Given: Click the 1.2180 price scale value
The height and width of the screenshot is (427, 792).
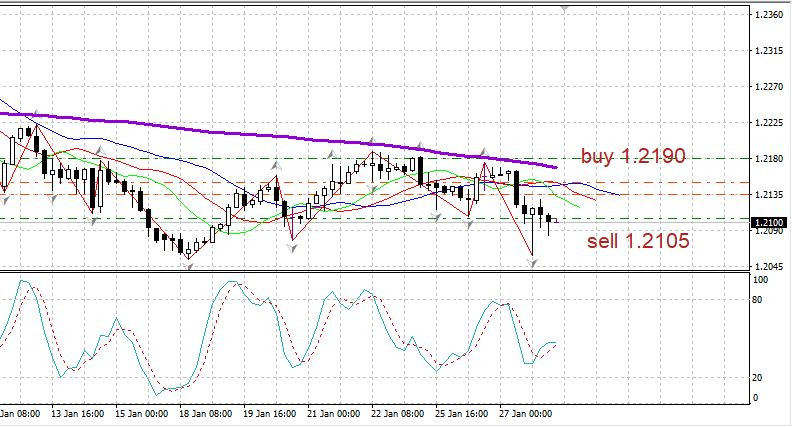Looking at the screenshot, I should coord(769,159).
